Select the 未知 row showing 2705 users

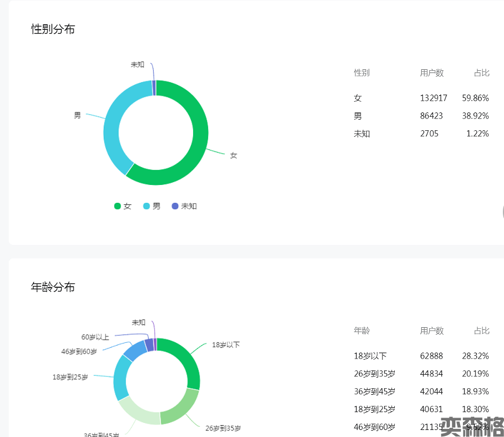tap(421, 134)
